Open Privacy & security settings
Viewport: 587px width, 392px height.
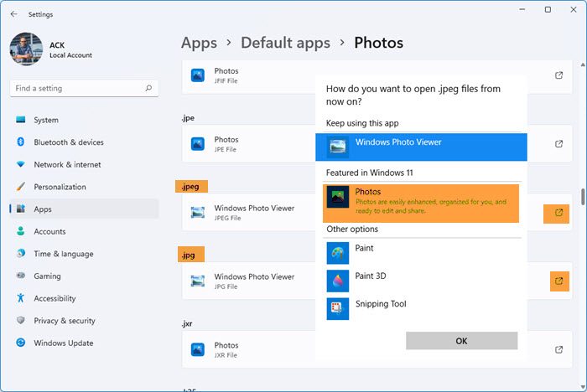[x=65, y=321]
